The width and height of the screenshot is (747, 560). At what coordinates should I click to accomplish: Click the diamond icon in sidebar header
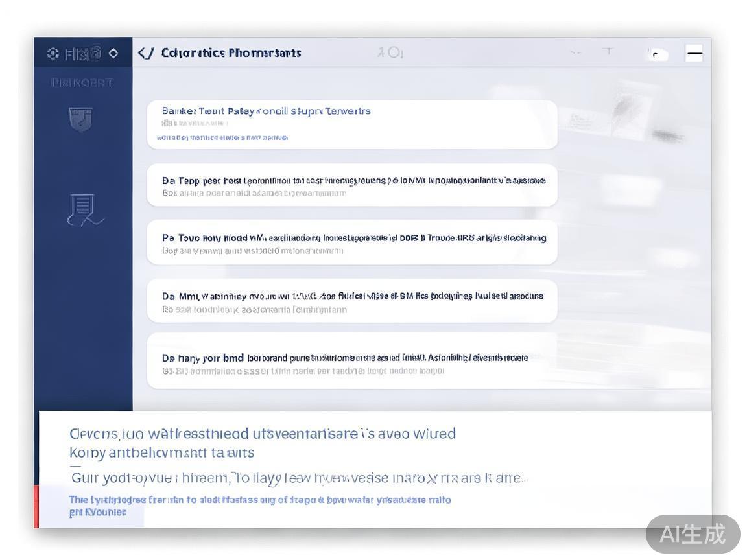(x=113, y=54)
